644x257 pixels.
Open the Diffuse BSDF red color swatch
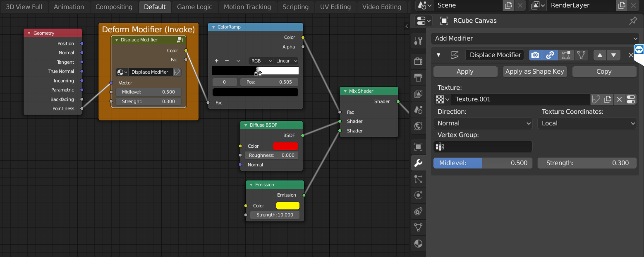point(285,146)
